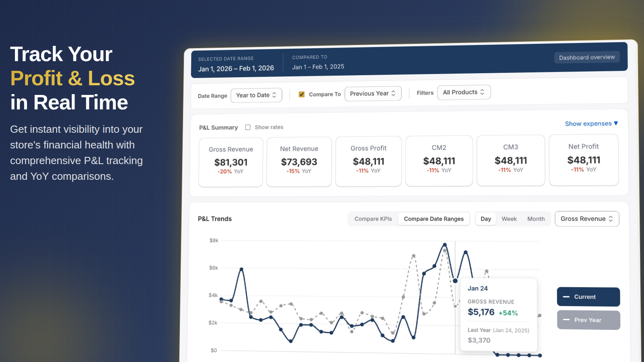Switch to Compare KPIs tab
644x362 pixels.
[x=373, y=219]
